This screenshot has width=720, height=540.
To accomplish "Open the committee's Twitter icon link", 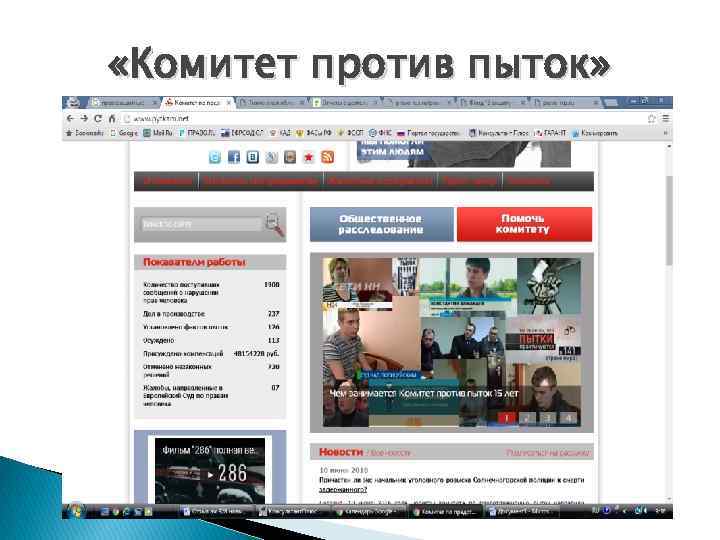I will click(x=215, y=158).
